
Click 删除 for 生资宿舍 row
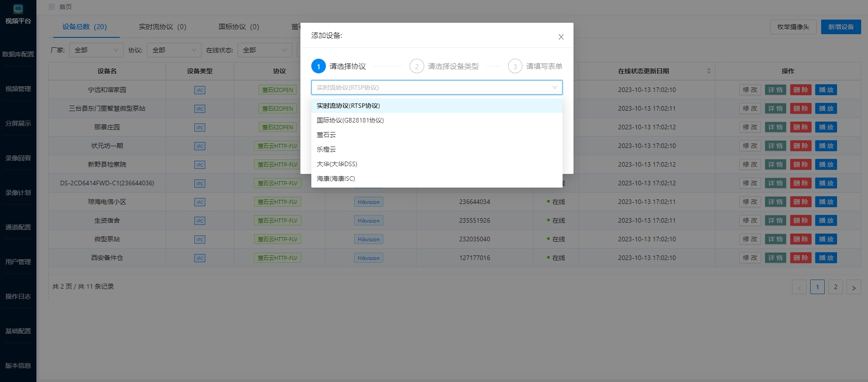[801, 221]
